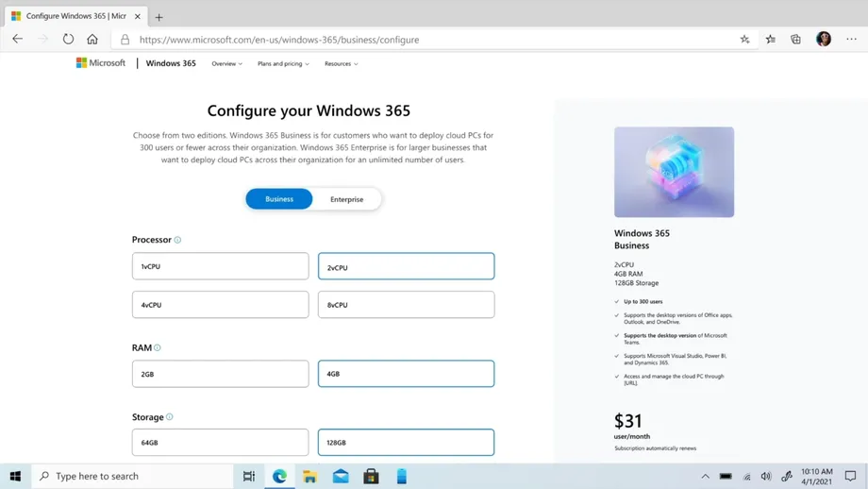The width and height of the screenshot is (868, 489).
Task: Click the $31 price text
Action: [x=627, y=421]
